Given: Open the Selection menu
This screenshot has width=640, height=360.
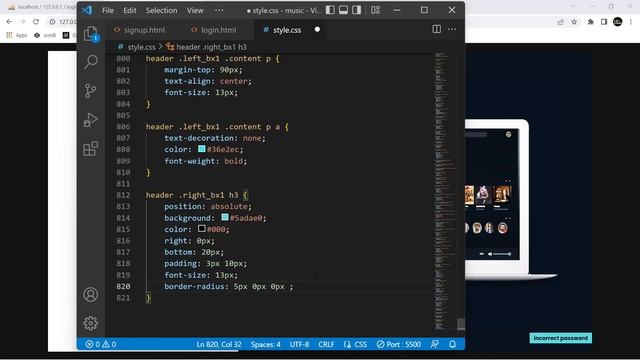Looking at the screenshot, I should pos(162,10).
